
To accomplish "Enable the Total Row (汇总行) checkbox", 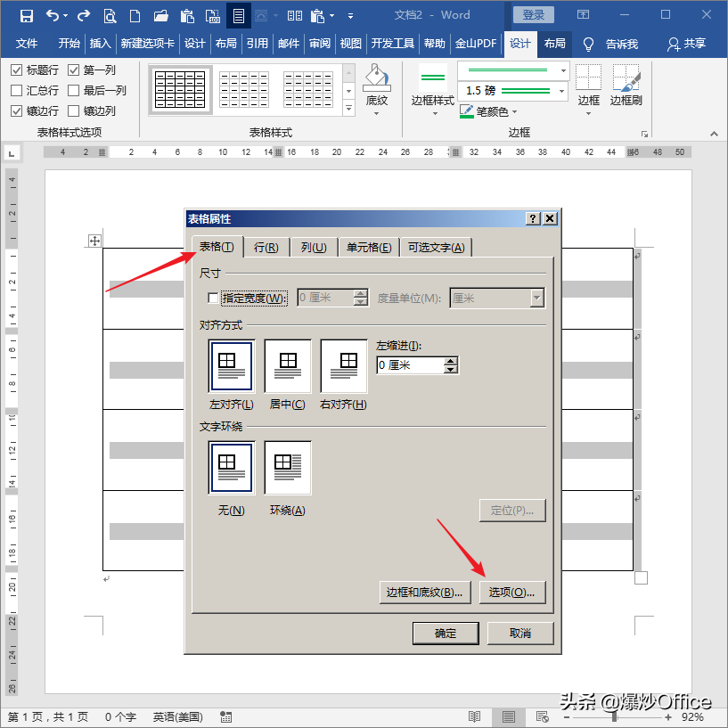I will click(16, 91).
